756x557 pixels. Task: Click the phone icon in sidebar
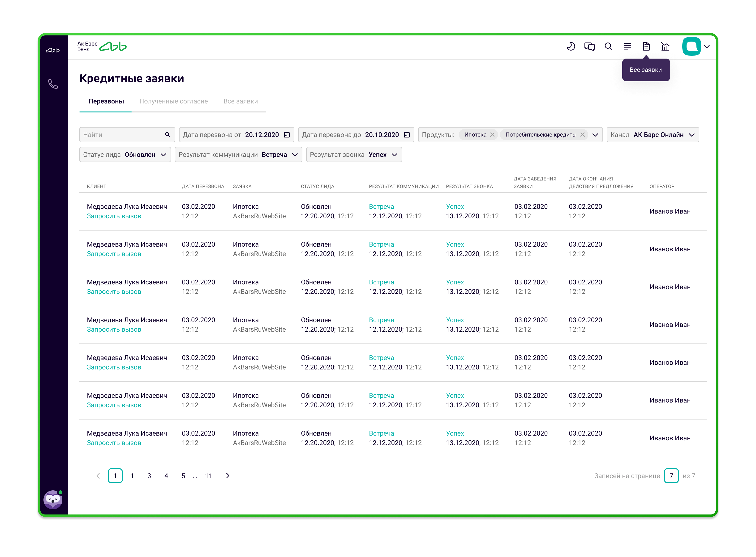53,84
